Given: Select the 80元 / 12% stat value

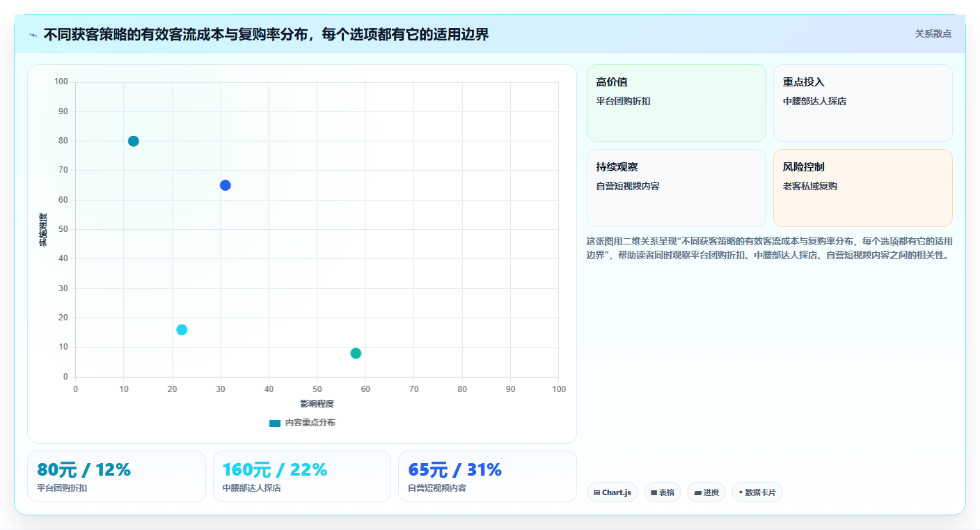Looking at the screenshot, I should coord(84,470).
